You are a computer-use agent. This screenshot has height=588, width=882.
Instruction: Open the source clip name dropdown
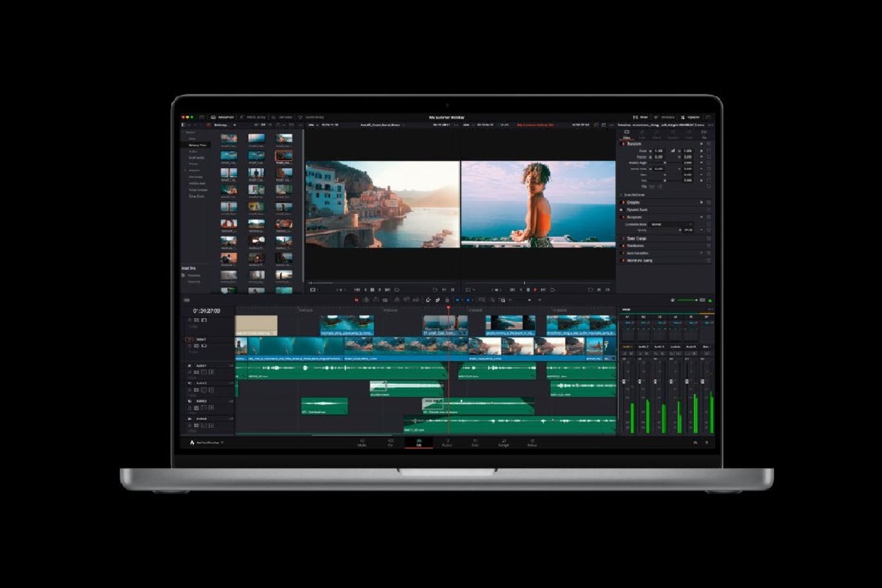click(x=382, y=124)
